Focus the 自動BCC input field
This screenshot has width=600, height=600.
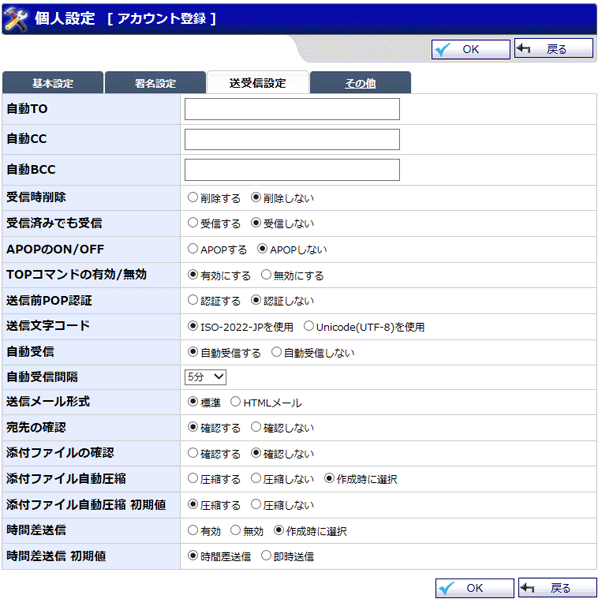[292, 170]
